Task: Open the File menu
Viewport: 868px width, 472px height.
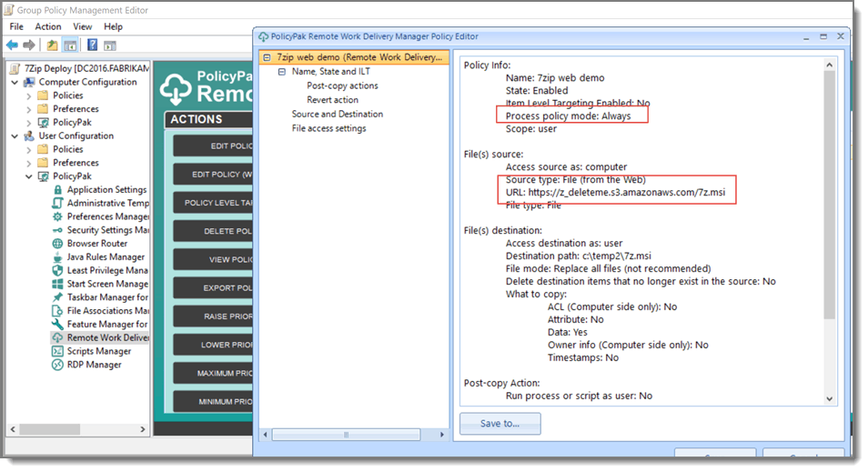Action: (x=16, y=26)
